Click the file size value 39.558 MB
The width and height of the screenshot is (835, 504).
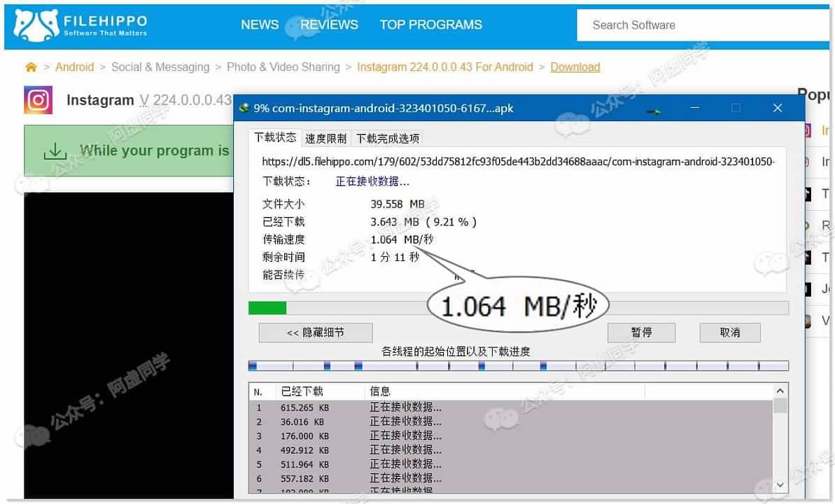click(398, 204)
